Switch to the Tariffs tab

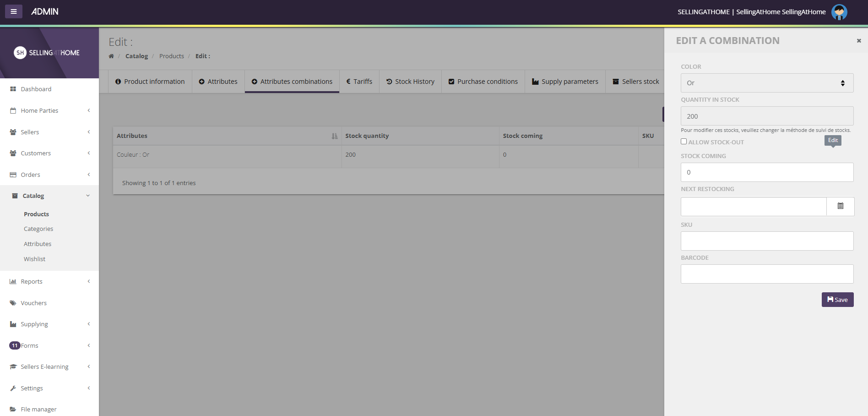click(x=359, y=82)
